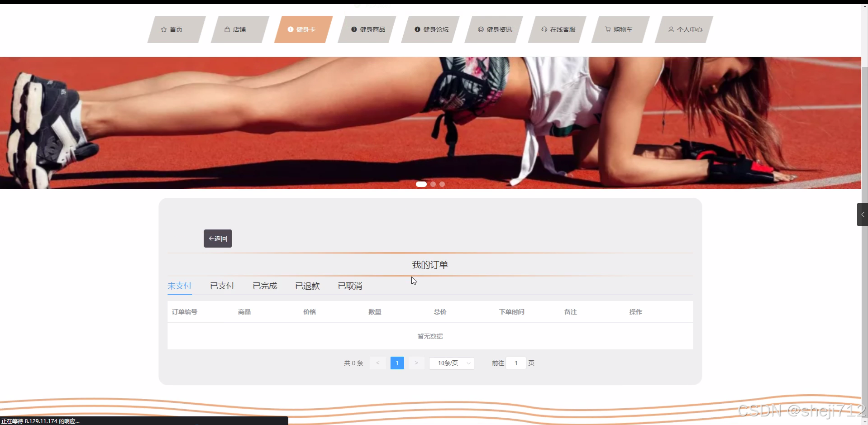Click the page 1 pagination button
The width and height of the screenshot is (868, 425).
397,363
